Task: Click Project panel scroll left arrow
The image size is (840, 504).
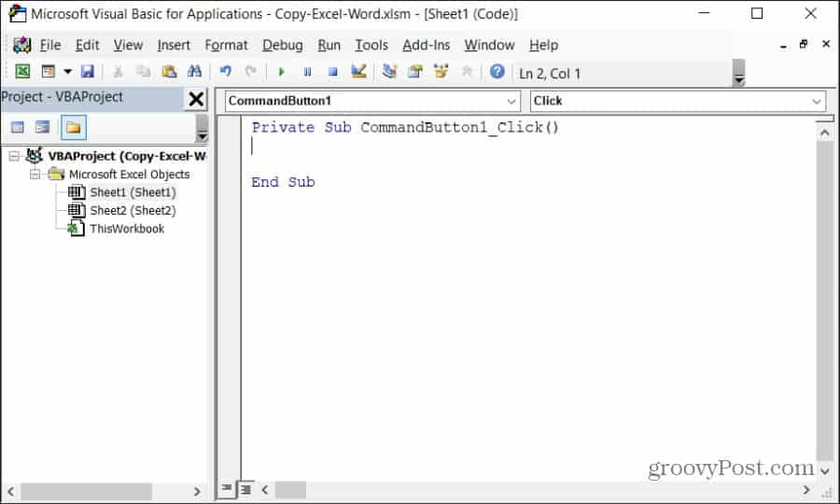Action: [10, 491]
